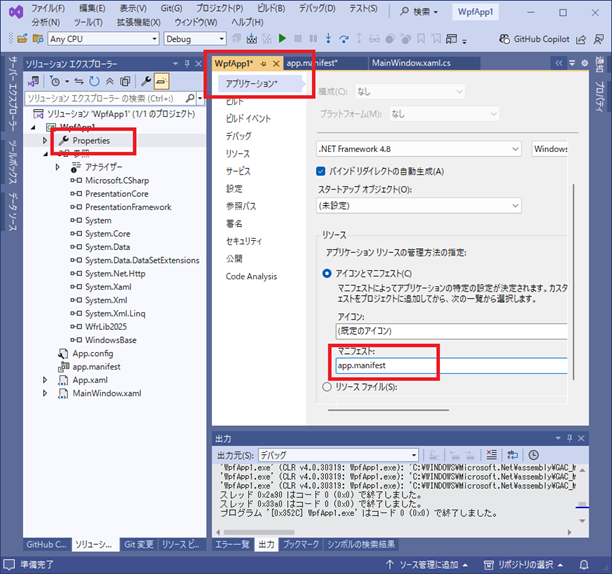Click the pin icon on WpfApp1 tab
This screenshot has width=612, height=574.
click(x=263, y=64)
